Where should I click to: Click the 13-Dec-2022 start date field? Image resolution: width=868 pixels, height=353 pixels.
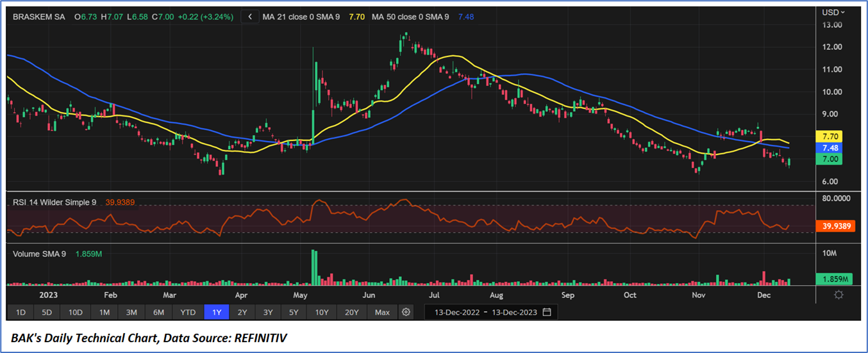pyautogui.click(x=456, y=312)
